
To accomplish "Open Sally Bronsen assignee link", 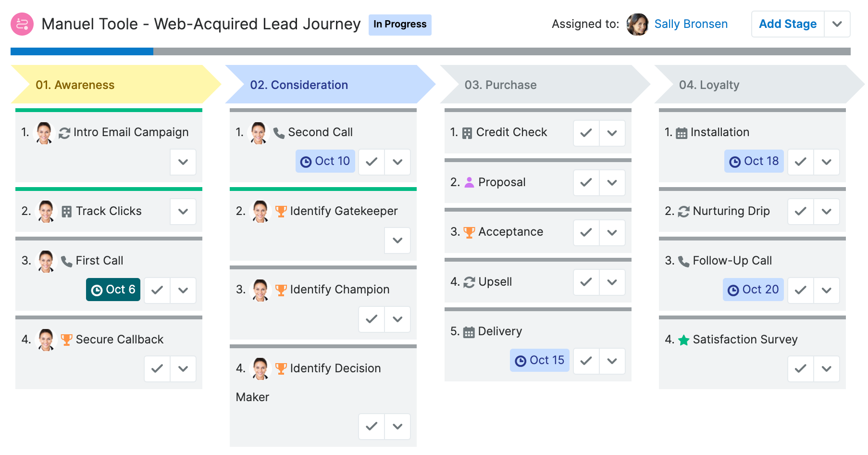I will [x=691, y=24].
